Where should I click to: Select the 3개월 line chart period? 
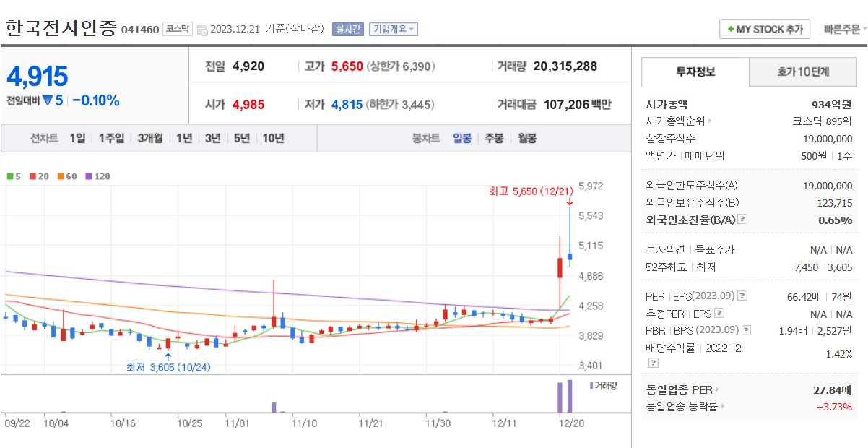[x=150, y=138]
